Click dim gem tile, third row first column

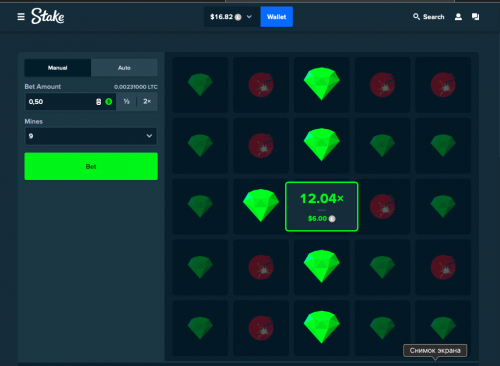pyautogui.click(x=200, y=206)
